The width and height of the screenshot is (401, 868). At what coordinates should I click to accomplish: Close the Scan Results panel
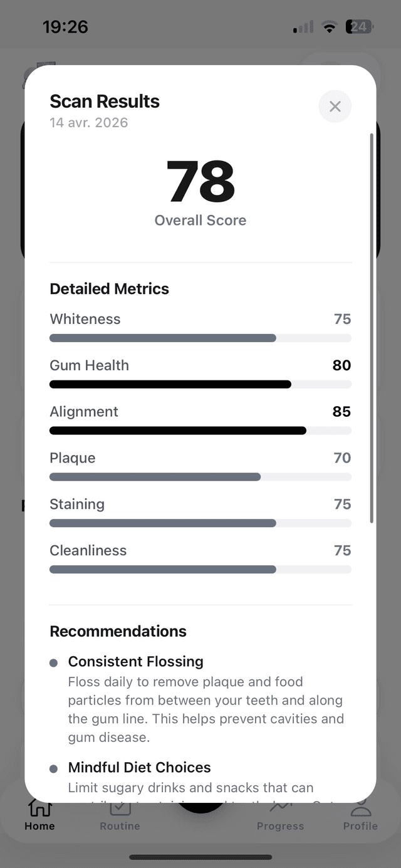coord(335,107)
